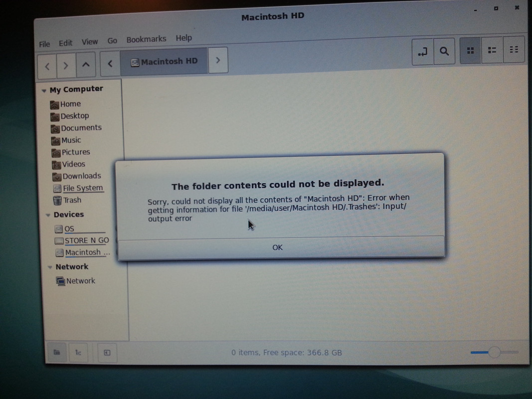Click the Home folder icon

[x=54, y=105]
